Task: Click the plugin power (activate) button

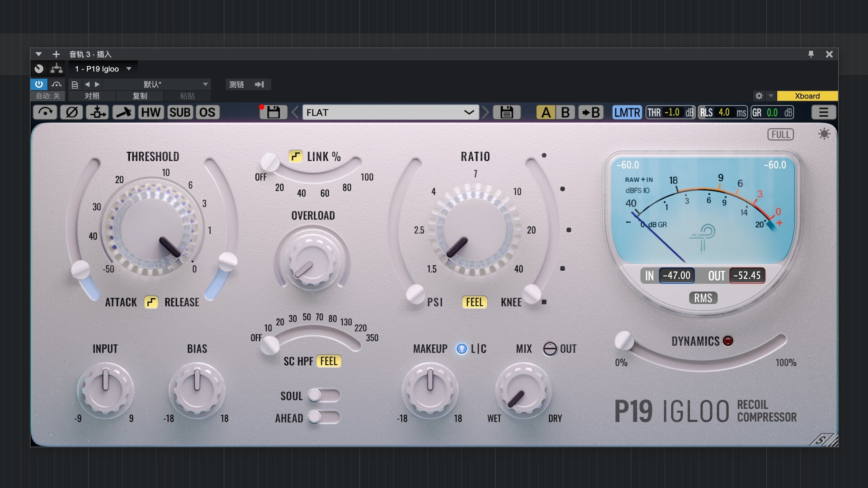Action: click(39, 84)
